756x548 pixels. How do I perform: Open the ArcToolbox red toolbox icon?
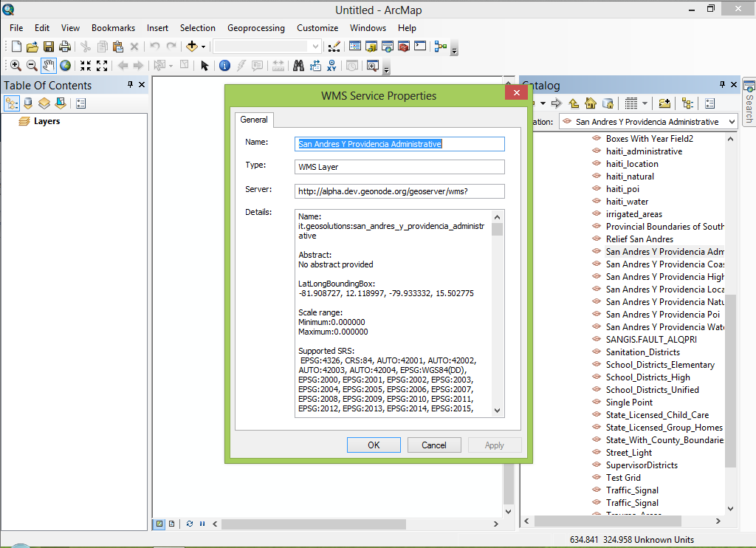404,47
